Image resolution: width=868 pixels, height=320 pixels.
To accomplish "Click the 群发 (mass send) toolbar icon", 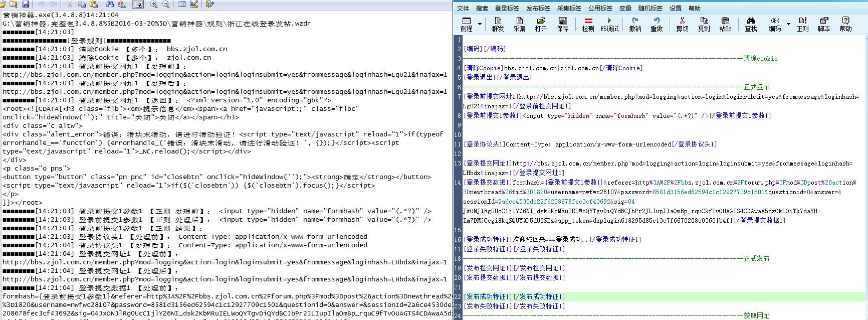I will 498,24.
